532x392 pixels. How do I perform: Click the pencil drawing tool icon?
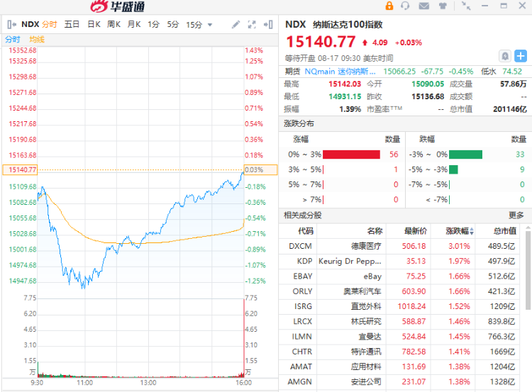[x=236, y=24]
